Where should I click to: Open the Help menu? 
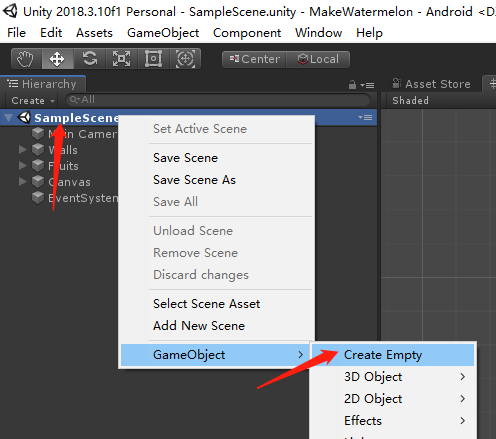tap(369, 33)
